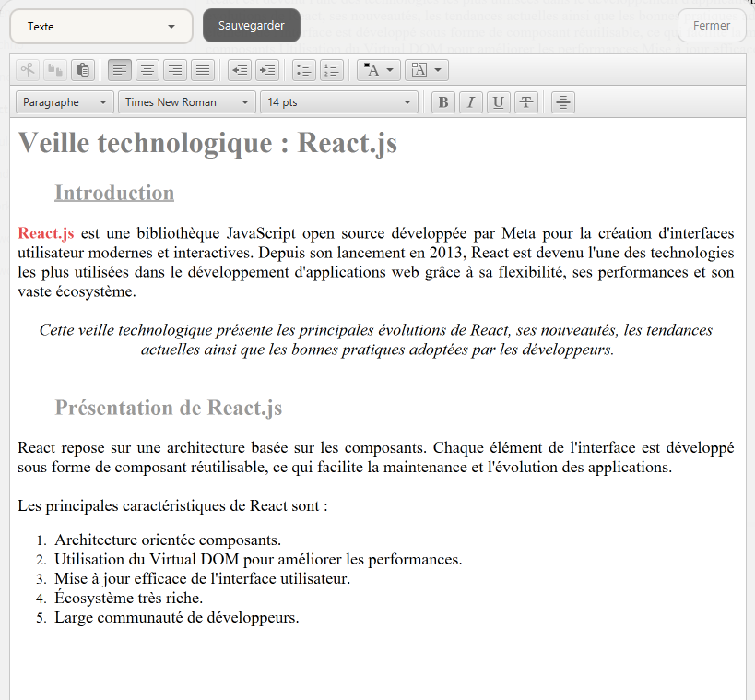Click the paragraph starting 'React repose sur une architecture'

pyautogui.click(x=376, y=457)
